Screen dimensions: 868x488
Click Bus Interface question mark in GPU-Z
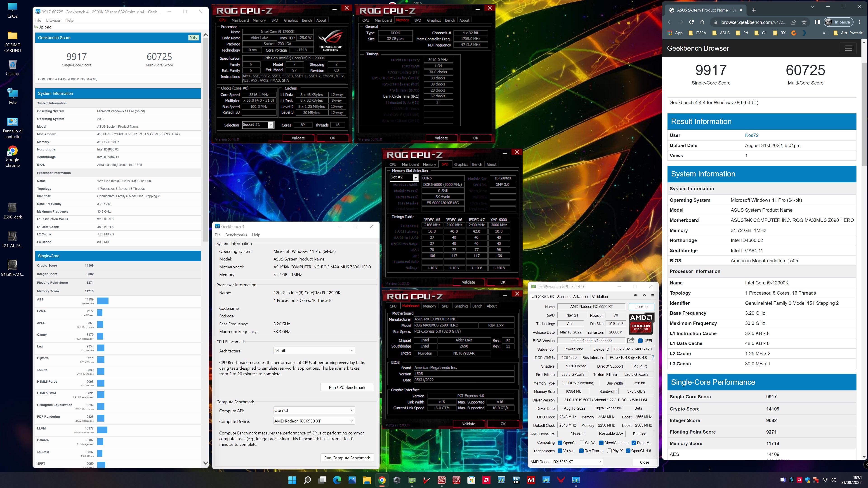[653, 358]
